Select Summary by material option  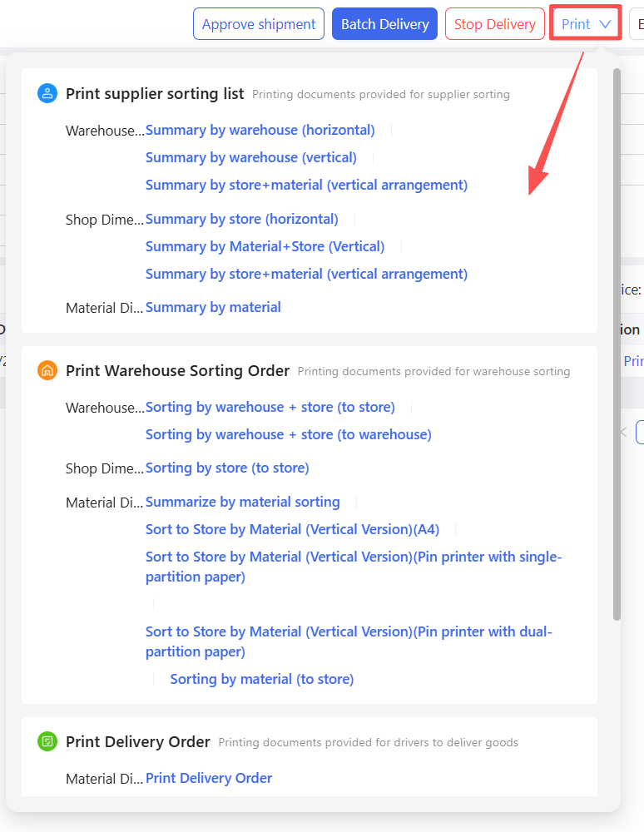pos(213,307)
